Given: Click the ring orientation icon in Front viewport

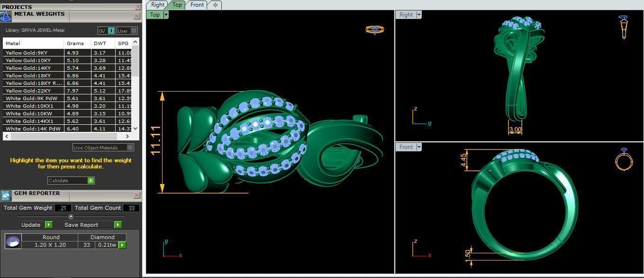Looking at the screenshot, I should [624, 159].
